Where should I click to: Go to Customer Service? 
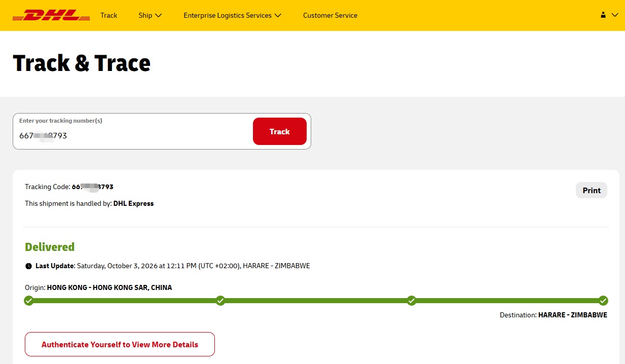tap(330, 15)
